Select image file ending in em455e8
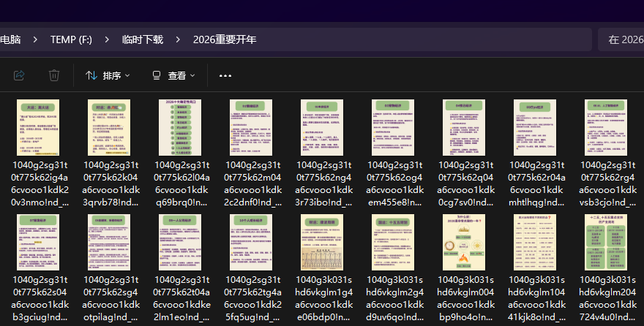Screen dimensions: 644x326 click(393, 126)
